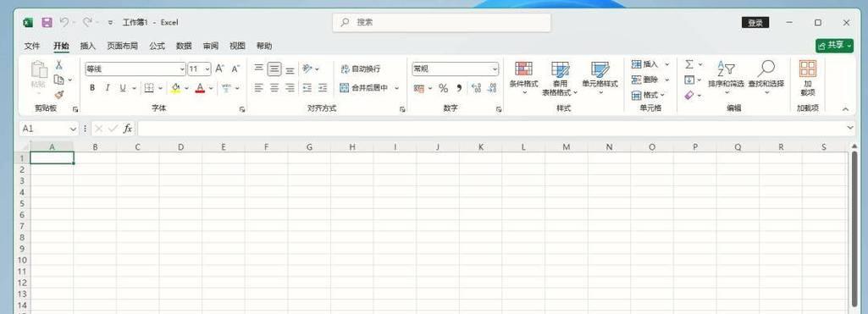Open the 文件 menu
Viewport: 868px width, 314px height.
coord(32,46)
